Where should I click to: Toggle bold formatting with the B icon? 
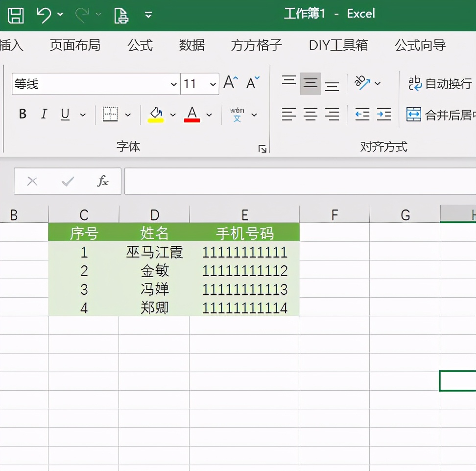[22, 114]
